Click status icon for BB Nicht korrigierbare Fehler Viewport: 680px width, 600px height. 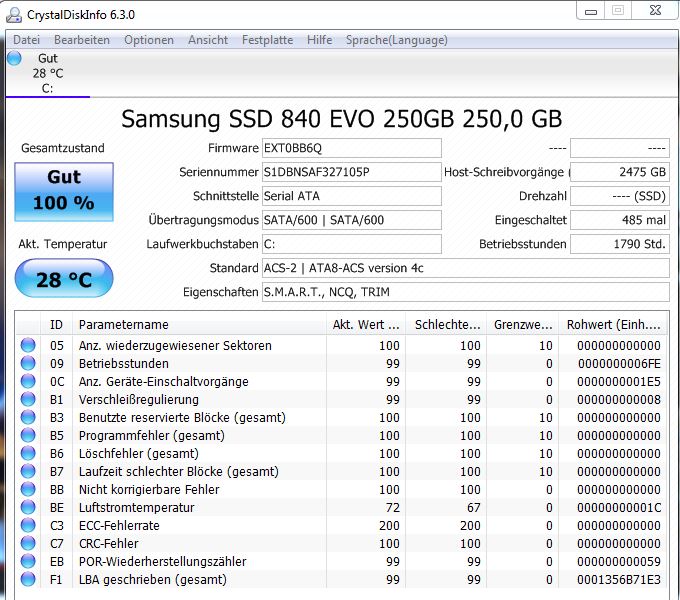[x=28, y=489]
